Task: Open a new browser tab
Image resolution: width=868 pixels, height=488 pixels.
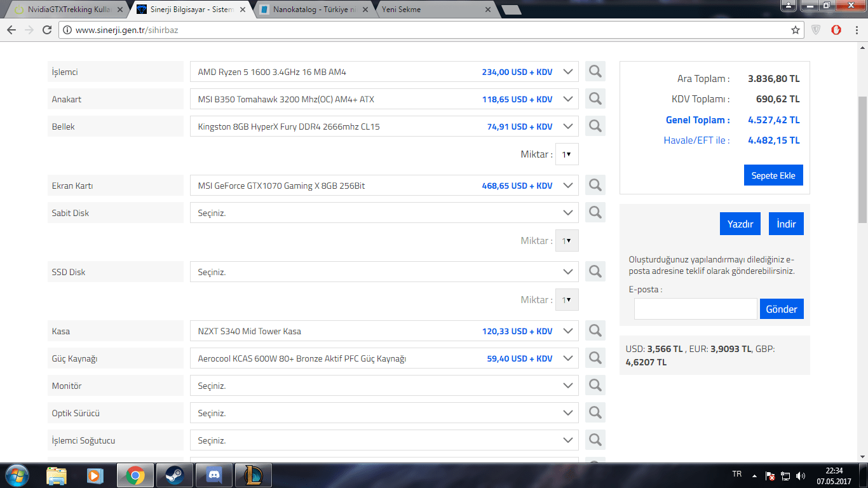Action: (511, 10)
